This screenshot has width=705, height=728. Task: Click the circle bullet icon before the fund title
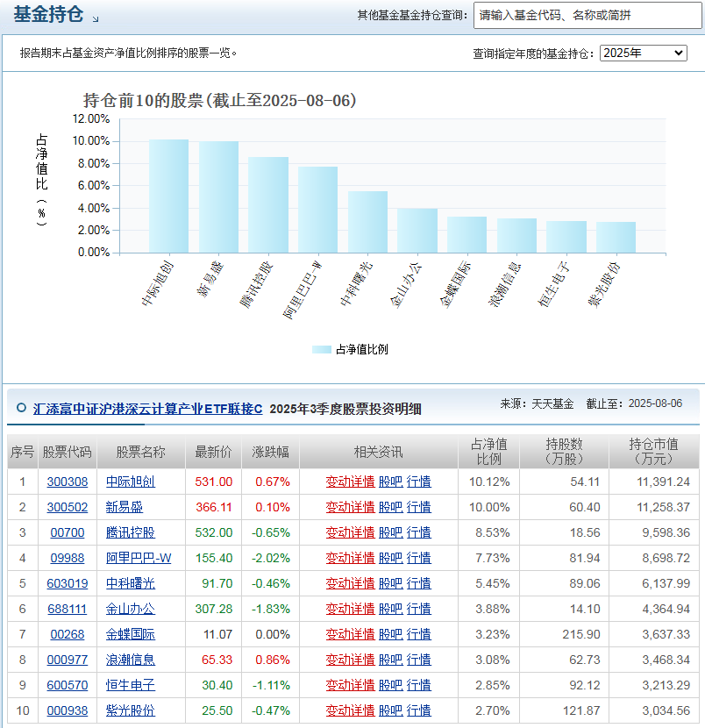pyautogui.click(x=20, y=408)
